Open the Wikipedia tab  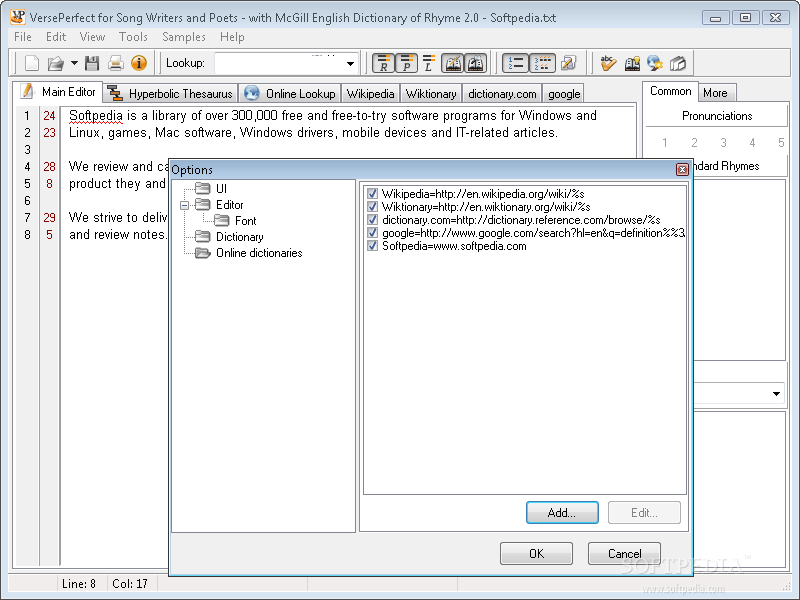coord(370,94)
